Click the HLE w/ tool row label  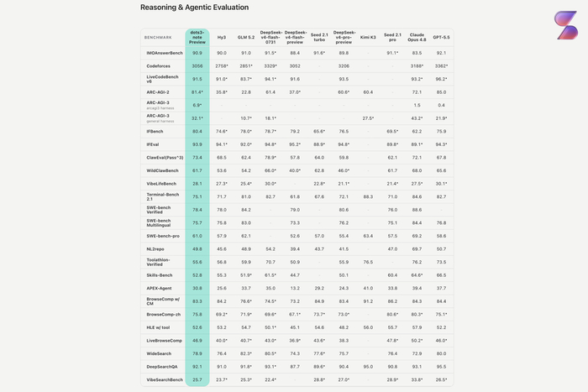[158, 327]
